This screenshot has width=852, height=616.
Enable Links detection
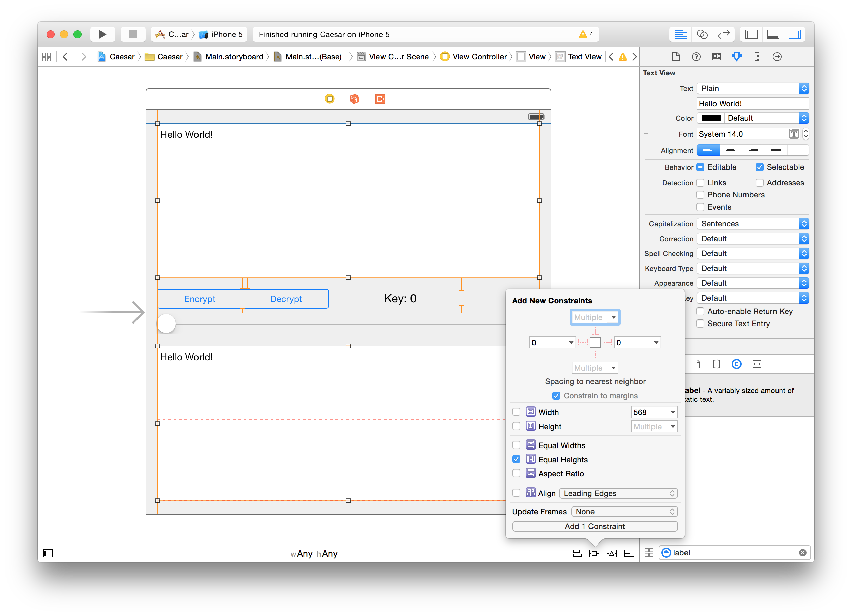pyautogui.click(x=700, y=183)
